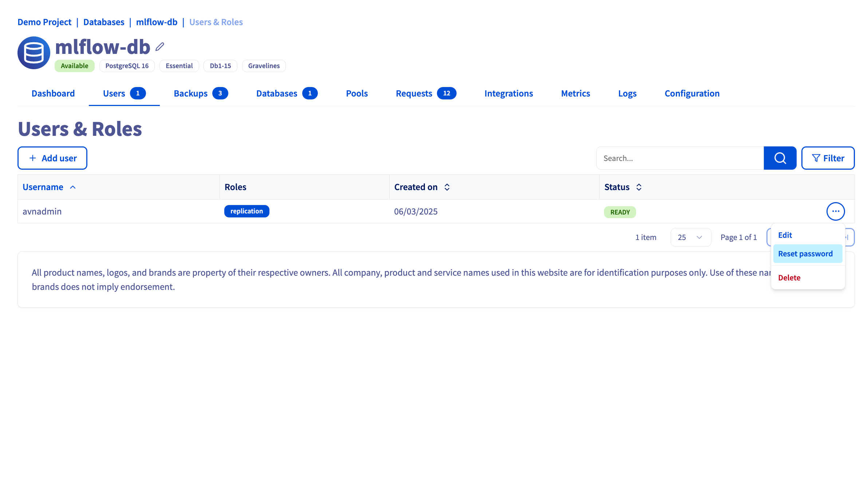Click the three-dots actions button for avnadmin

coord(836,211)
